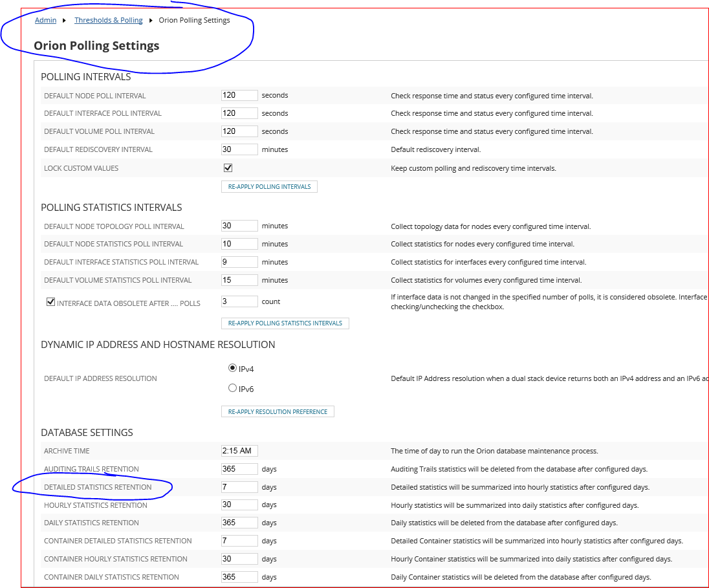
Task: Toggle the Interface Data Obsolete After Polls checkbox
Action: pos(50,301)
